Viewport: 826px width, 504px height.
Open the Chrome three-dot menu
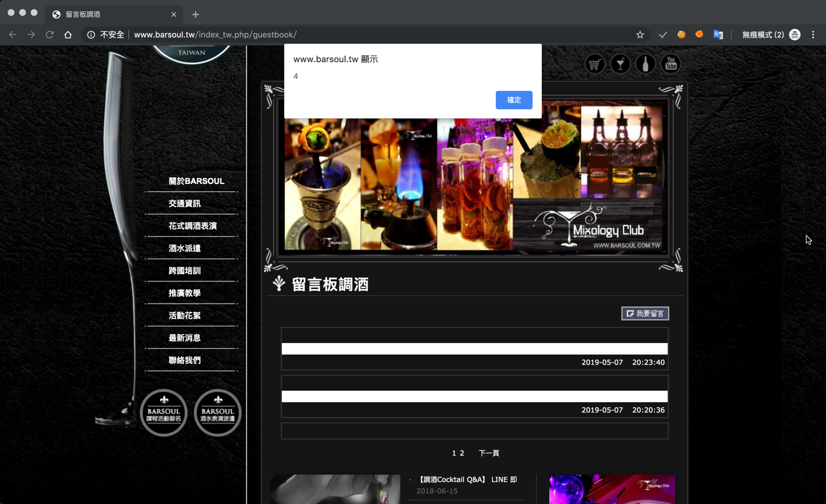(x=813, y=34)
